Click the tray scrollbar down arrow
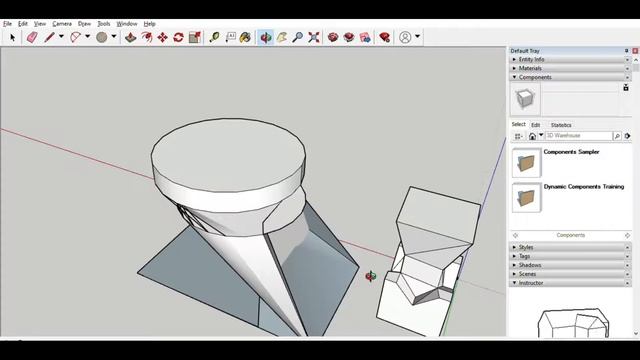The width and height of the screenshot is (640, 360). tap(636, 333)
